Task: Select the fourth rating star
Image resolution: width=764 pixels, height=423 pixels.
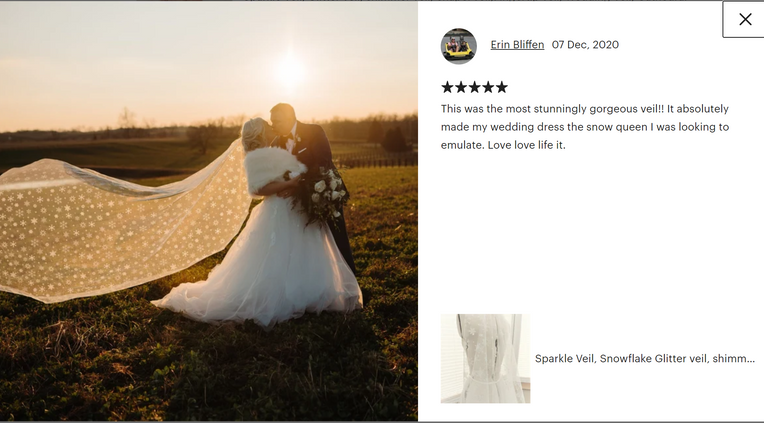Action: coord(488,87)
